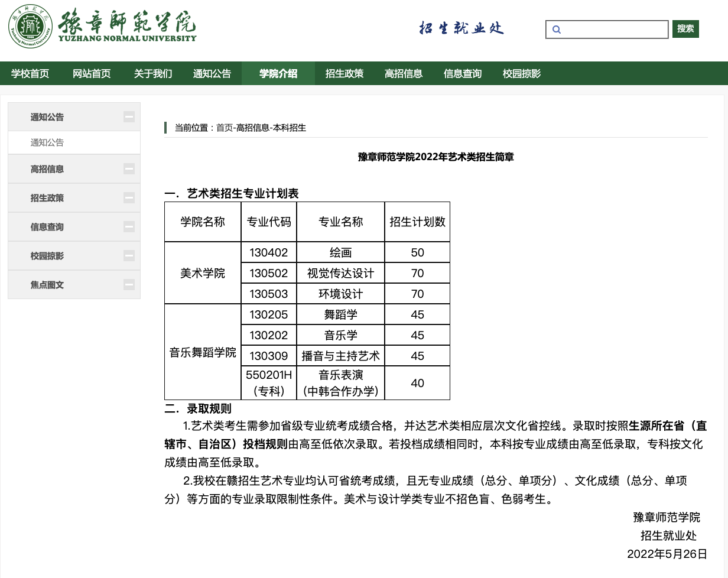Open 高招信息 in the top navigation bar
Screen dimensions: 728x578
click(404, 73)
